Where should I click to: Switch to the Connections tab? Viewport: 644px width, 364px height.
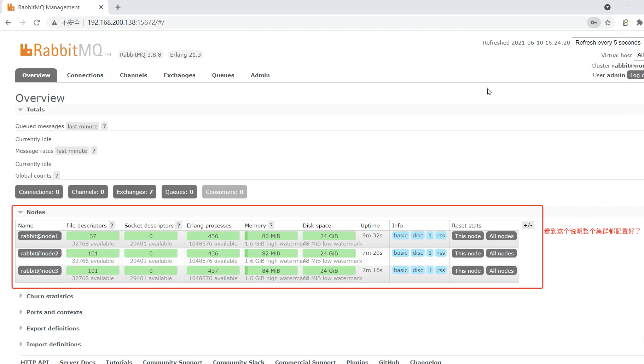(85, 75)
